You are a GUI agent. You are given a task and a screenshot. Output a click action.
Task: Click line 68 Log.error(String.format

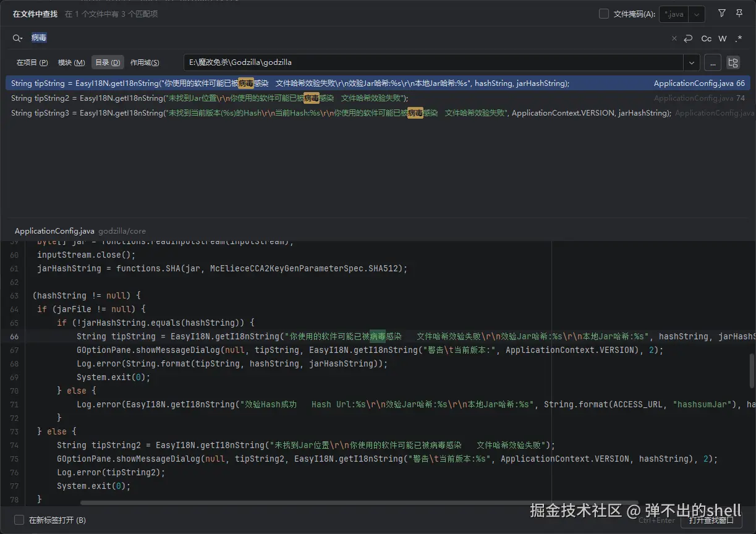232,363
